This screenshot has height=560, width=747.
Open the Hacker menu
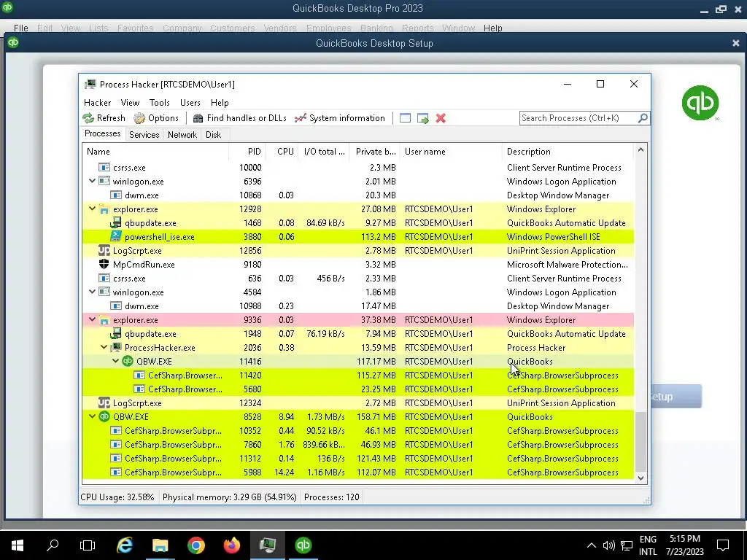tap(97, 102)
